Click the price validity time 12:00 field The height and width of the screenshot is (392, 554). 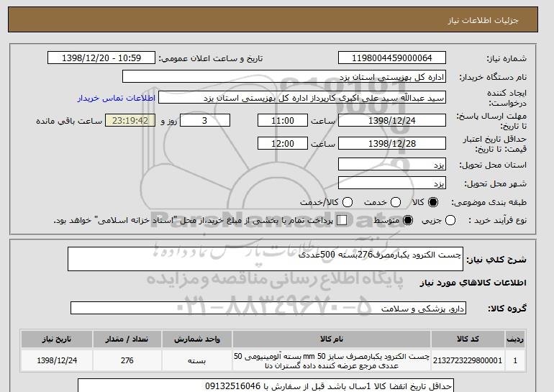tap(283, 143)
